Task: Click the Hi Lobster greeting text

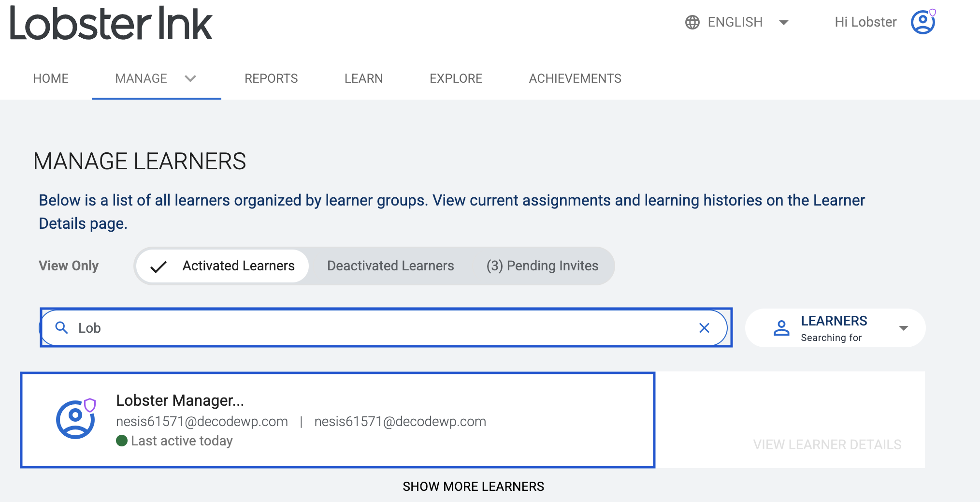Action: coord(865,22)
